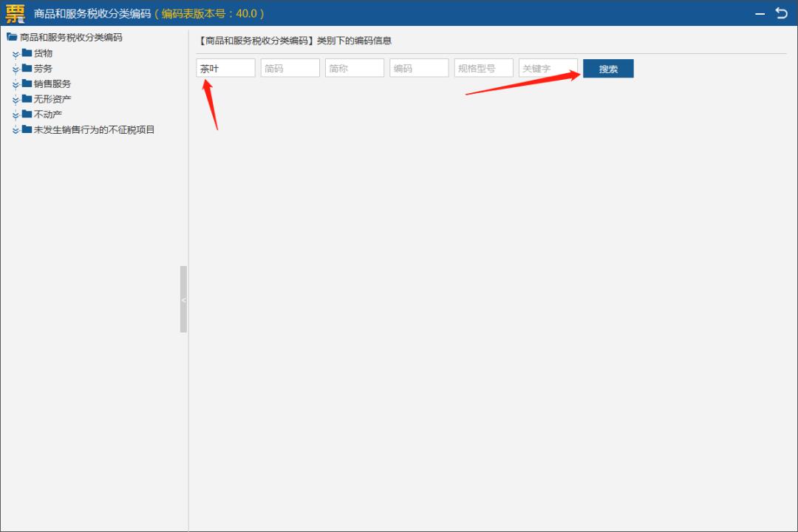Click the 销售服务 folder icon
Image resolution: width=798 pixels, height=532 pixels.
click(27, 83)
